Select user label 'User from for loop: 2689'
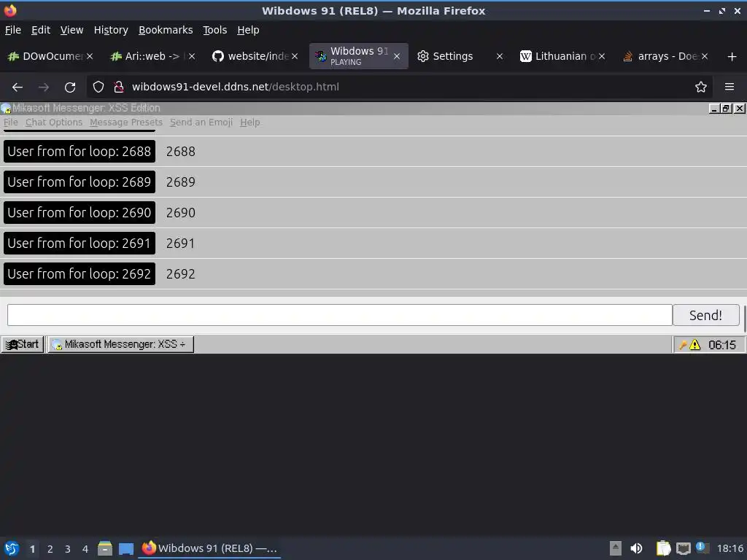747x560 pixels. (x=79, y=182)
